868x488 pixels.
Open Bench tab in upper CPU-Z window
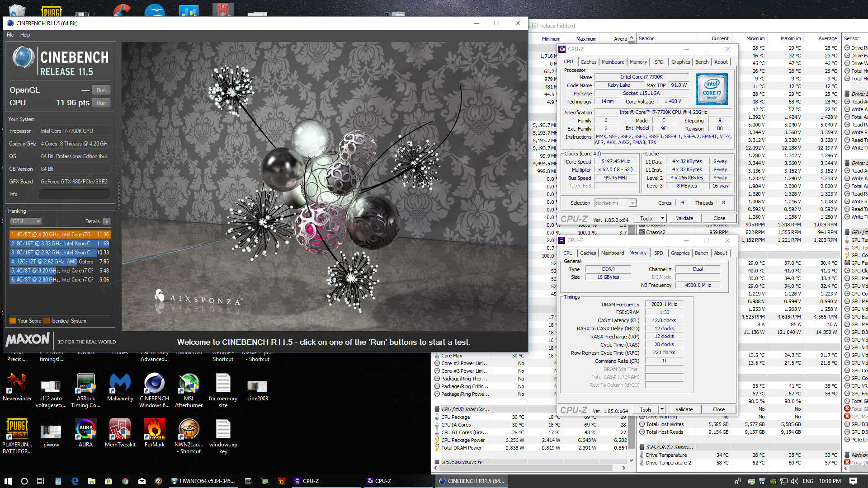pyautogui.click(x=702, y=62)
